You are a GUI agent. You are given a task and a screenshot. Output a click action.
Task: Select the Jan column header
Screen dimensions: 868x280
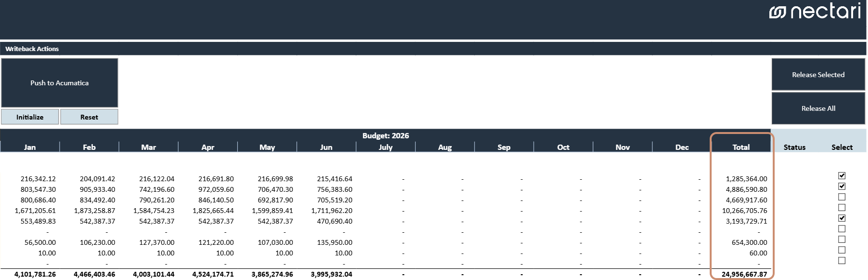[30, 147]
